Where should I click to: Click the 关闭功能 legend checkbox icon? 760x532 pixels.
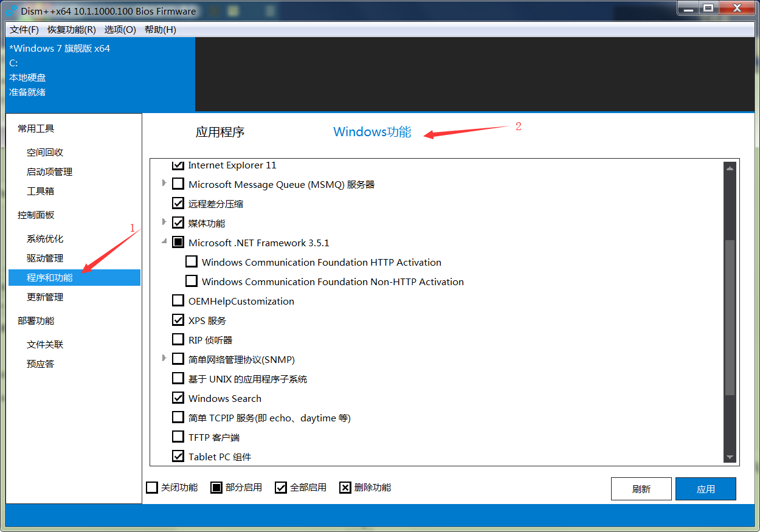point(152,488)
